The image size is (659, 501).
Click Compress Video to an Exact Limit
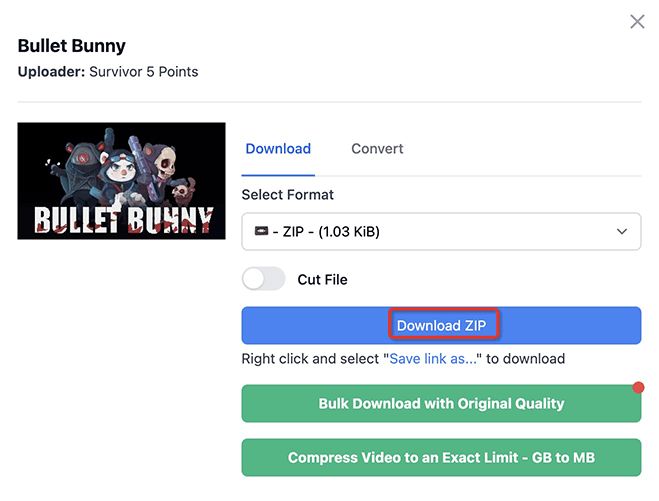coord(441,457)
